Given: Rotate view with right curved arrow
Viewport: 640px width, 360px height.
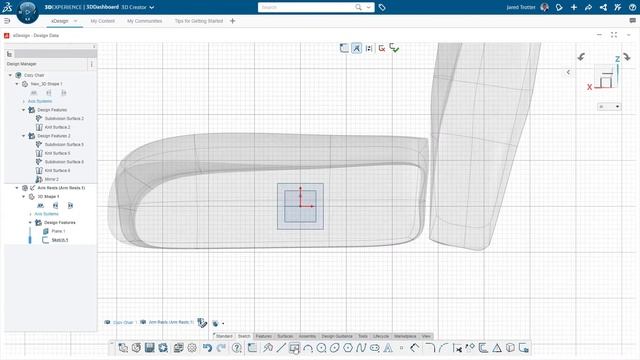Looking at the screenshot, I should pyautogui.click(x=627, y=57).
